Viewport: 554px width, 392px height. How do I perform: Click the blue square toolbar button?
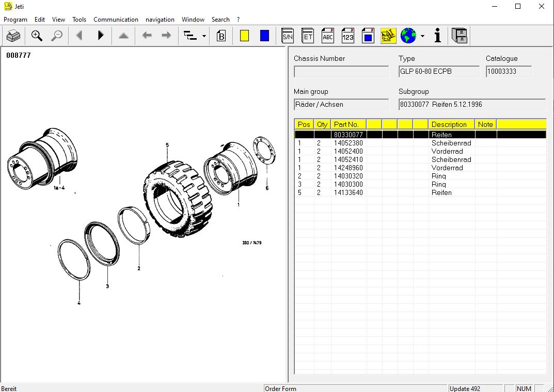[264, 36]
